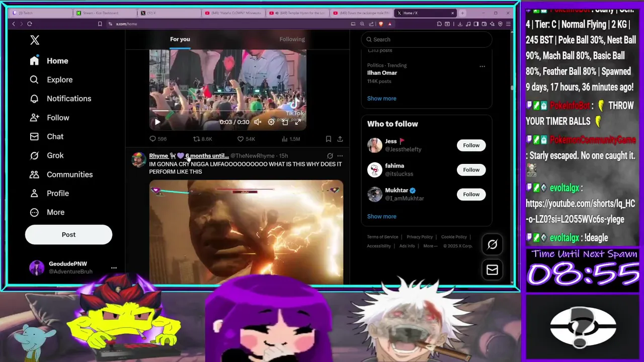
Task: Expand More footer options
Action: pyautogui.click(x=430, y=246)
